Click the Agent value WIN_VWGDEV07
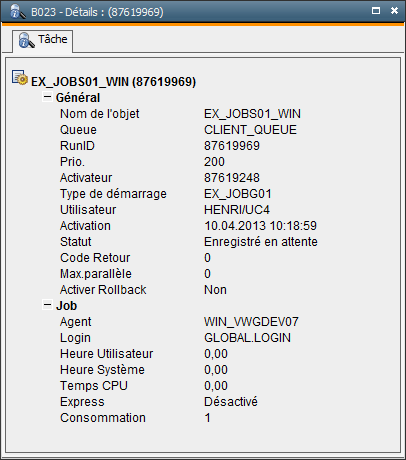This screenshot has width=406, height=460. (251, 322)
